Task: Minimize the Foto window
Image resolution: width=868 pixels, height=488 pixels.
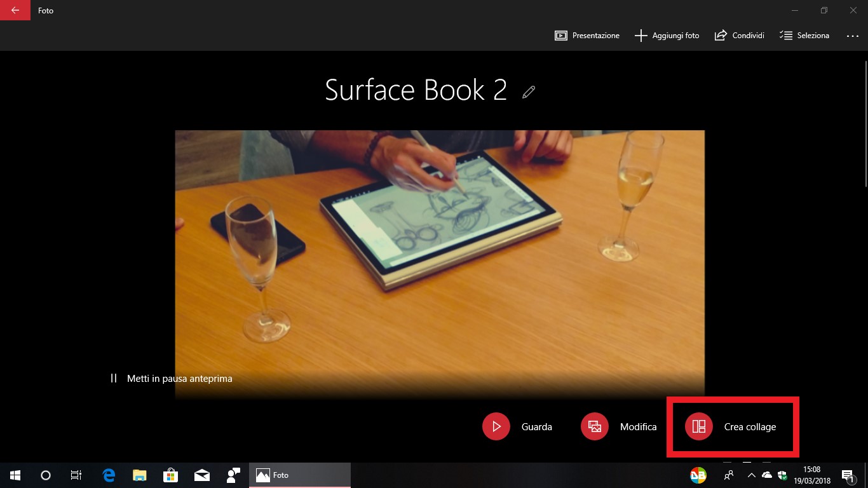Action: pyautogui.click(x=795, y=10)
